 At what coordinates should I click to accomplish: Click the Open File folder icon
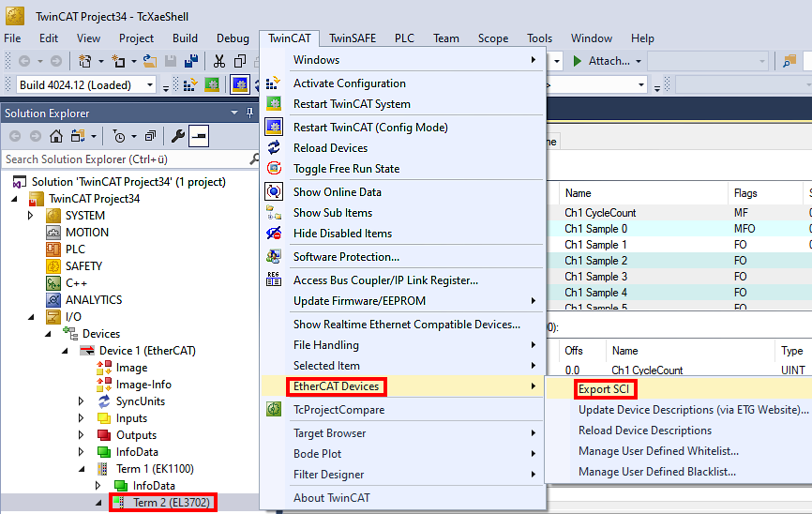149,61
